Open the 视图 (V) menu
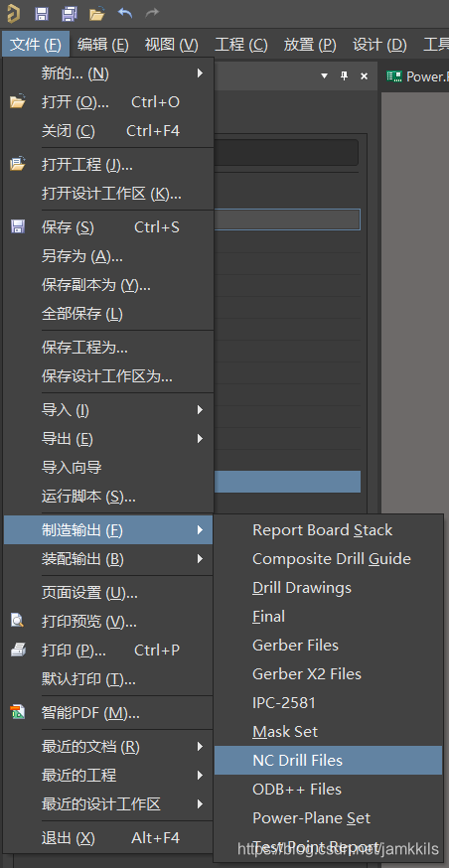Screen dimensions: 449x868 click(x=171, y=45)
